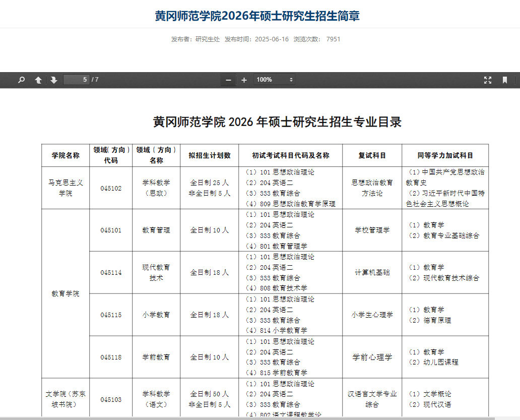520x420 pixels.
Task: Click retest subject 学前心理学
Action: [x=372, y=357]
